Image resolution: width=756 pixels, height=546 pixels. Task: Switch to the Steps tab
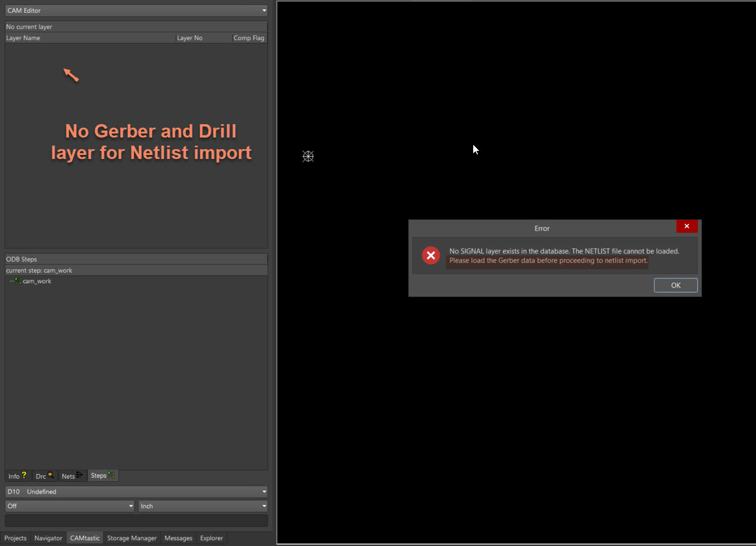[x=103, y=476]
